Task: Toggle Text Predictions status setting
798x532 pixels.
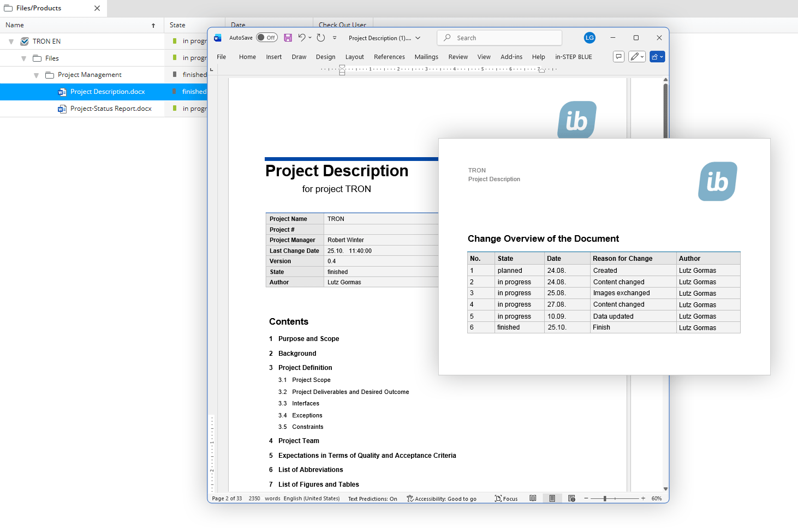Action: click(372, 499)
